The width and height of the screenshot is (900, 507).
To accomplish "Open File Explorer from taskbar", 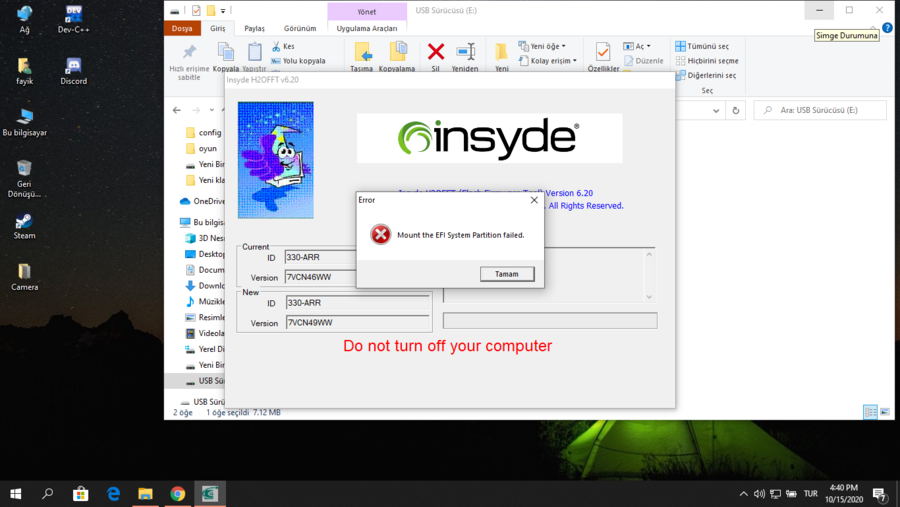I will coord(145,494).
